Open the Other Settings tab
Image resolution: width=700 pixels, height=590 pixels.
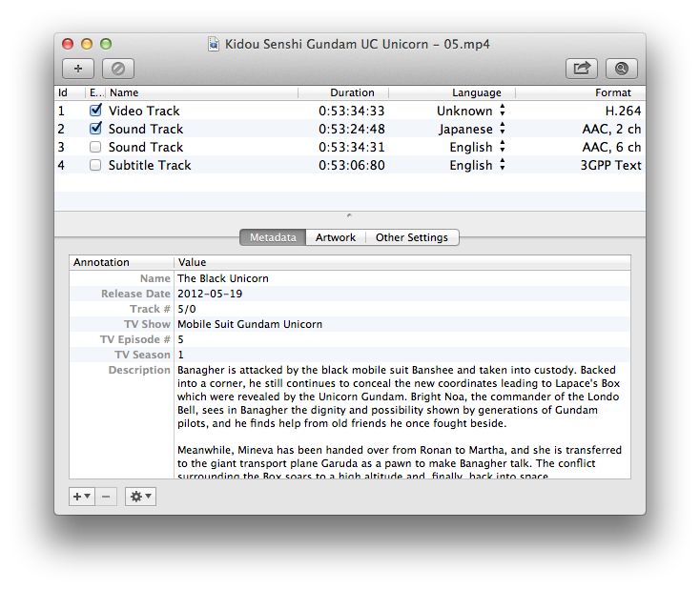(412, 237)
